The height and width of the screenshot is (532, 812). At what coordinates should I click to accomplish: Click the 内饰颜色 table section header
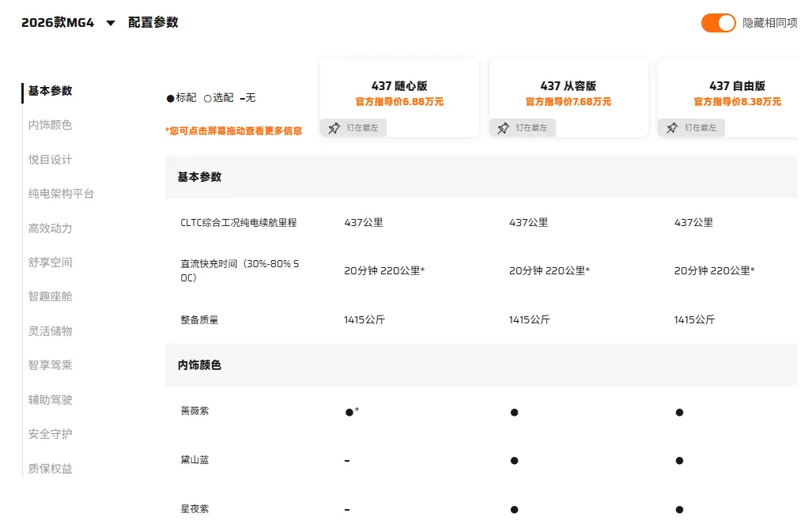pyautogui.click(x=482, y=365)
